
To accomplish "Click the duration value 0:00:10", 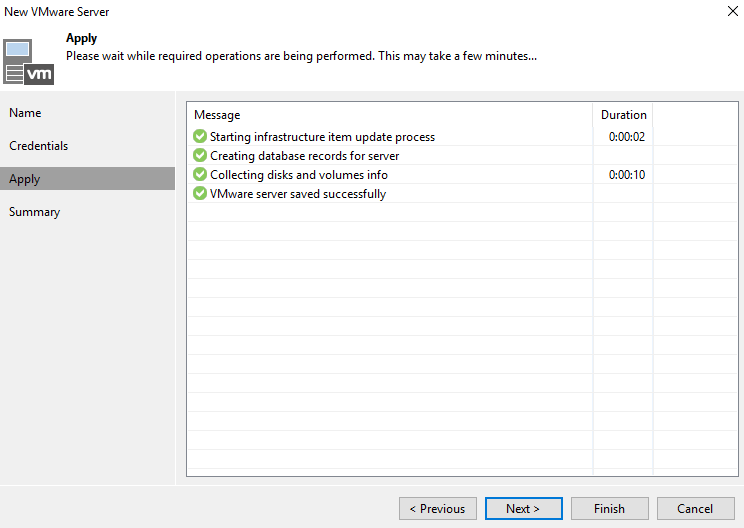I will click(627, 175).
